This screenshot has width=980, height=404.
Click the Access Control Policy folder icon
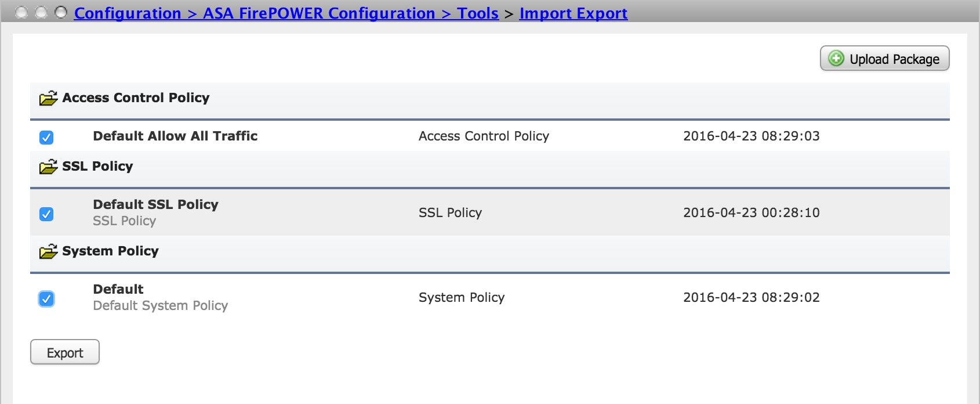pos(49,98)
